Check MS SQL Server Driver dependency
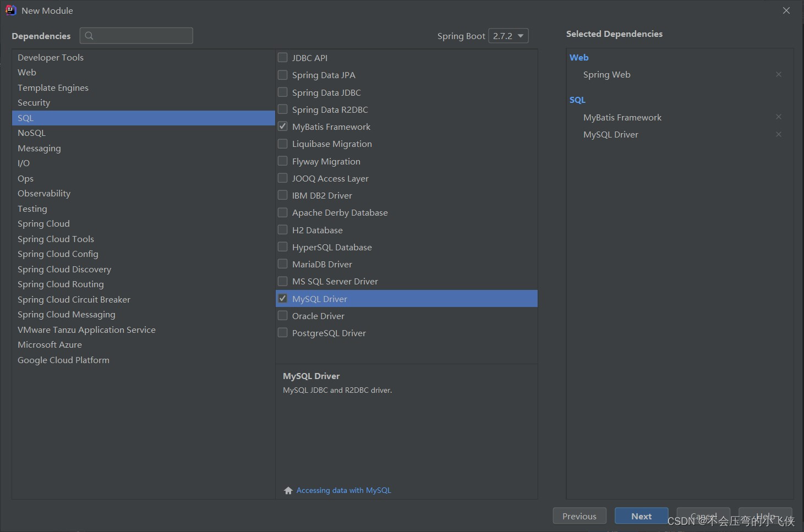This screenshot has height=532, width=804. tap(282, 281)
